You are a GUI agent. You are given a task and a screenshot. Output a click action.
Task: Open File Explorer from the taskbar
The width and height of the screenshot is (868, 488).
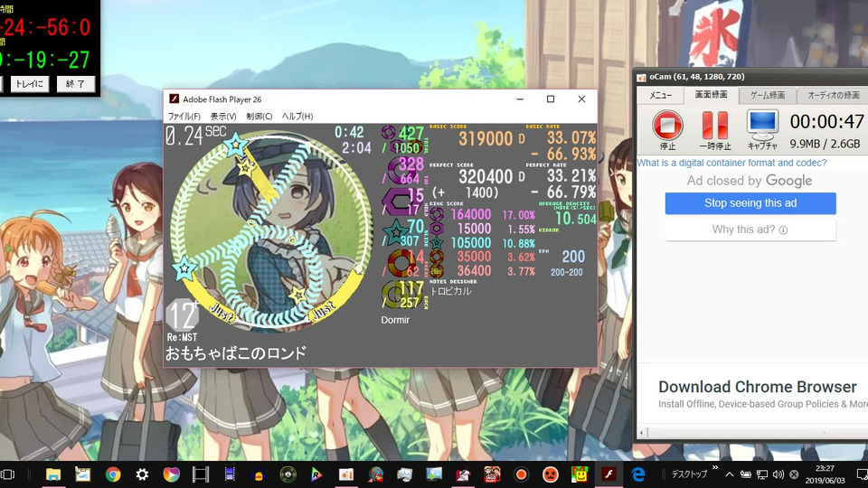point(53,474)
